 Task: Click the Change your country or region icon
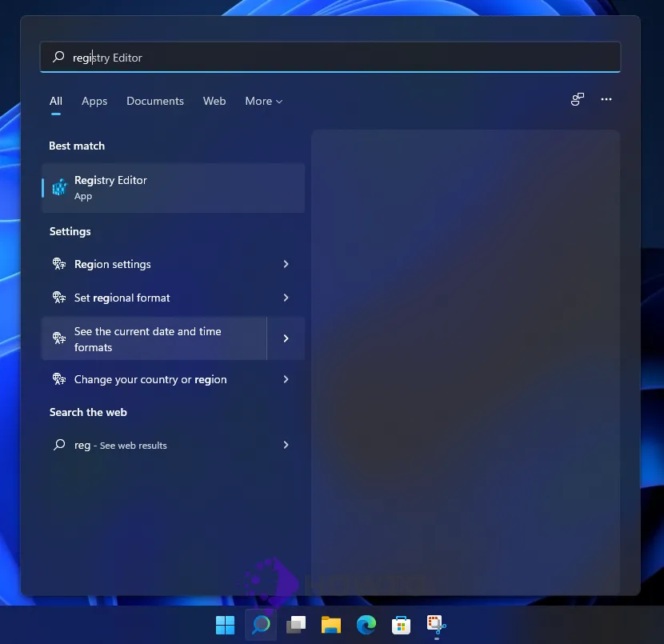[59, 379]
